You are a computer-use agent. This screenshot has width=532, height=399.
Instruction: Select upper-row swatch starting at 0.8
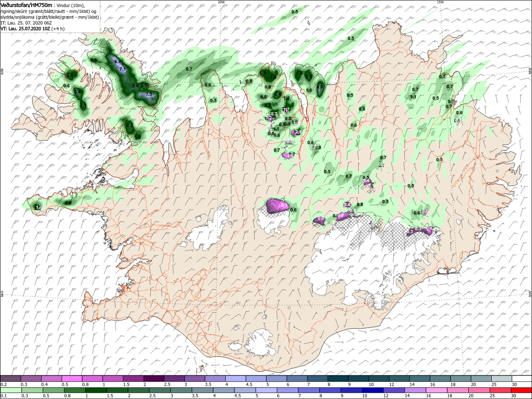92,379
